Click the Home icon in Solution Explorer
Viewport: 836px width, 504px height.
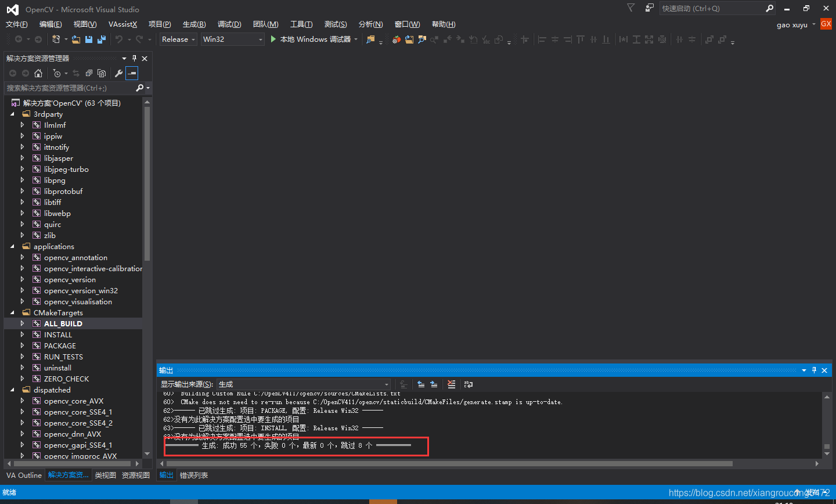tap(38, 73)
